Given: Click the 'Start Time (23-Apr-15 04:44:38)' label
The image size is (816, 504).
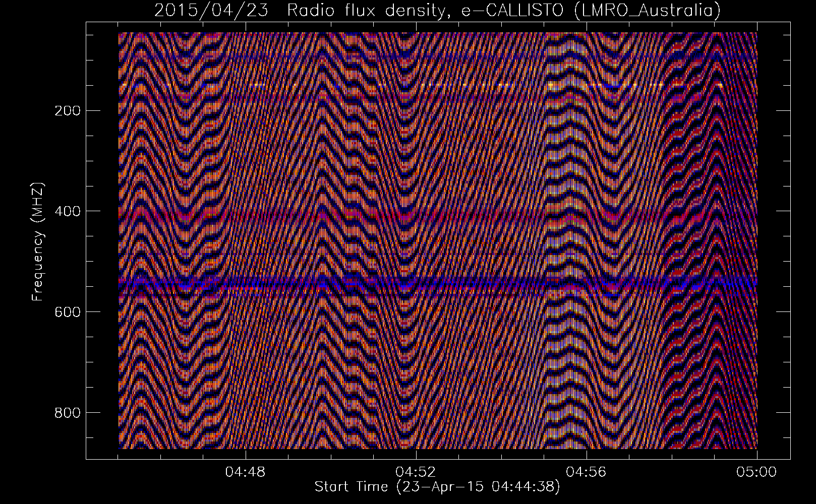Looking at the screenshot, I should (437, 487).
